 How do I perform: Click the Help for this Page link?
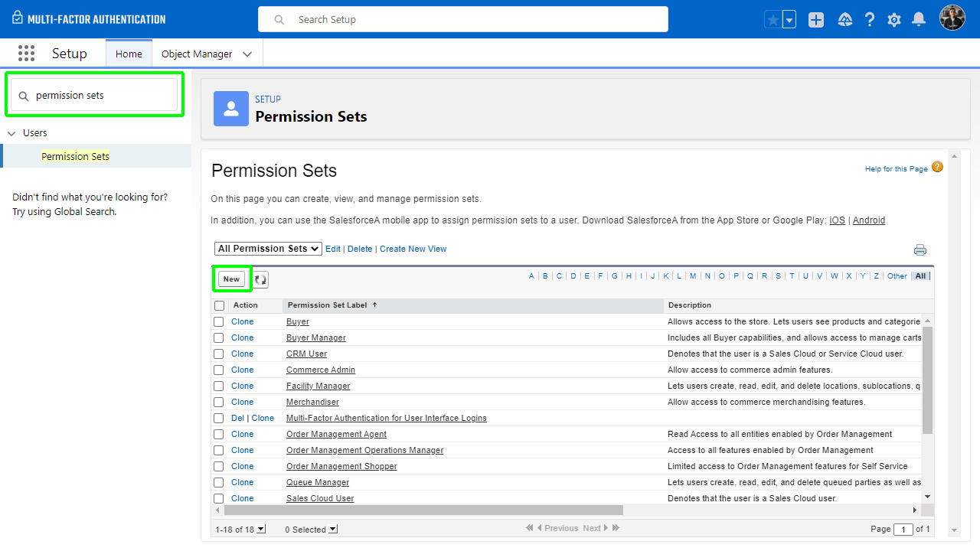896,169
